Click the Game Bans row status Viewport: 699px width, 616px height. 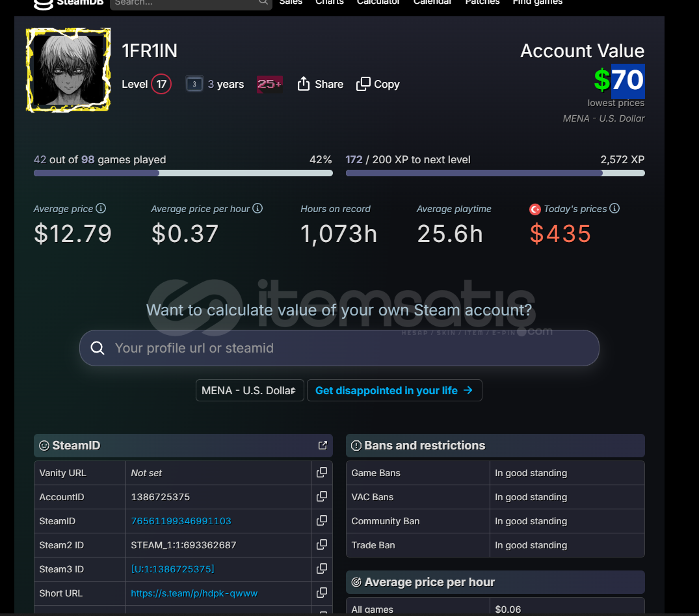(531, 473)
